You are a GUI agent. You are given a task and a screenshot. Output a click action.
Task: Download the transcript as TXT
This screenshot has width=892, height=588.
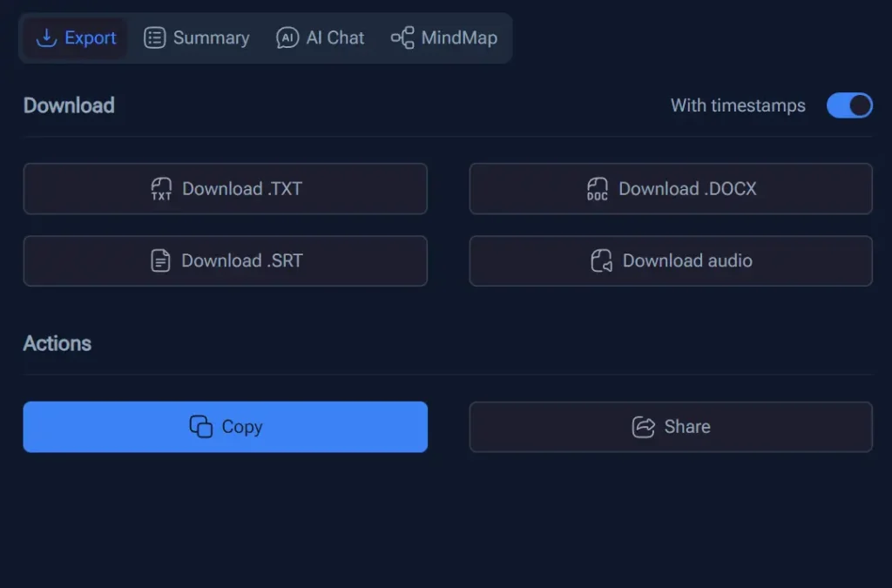click(x=225, y=188)
